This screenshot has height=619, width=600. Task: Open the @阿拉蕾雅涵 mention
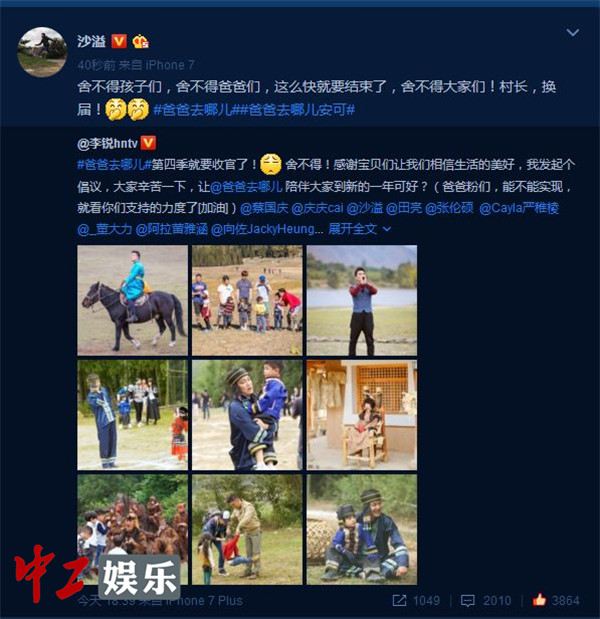click(x=172, y=229)
